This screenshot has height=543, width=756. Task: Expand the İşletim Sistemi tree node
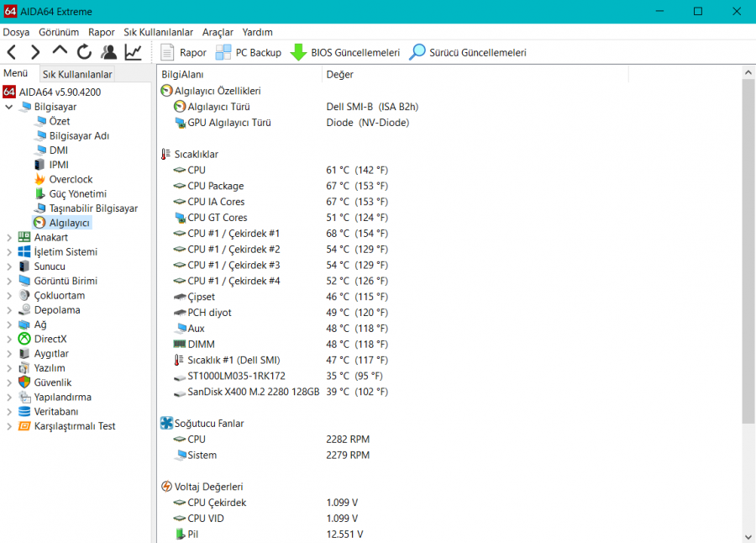(9, 252)
